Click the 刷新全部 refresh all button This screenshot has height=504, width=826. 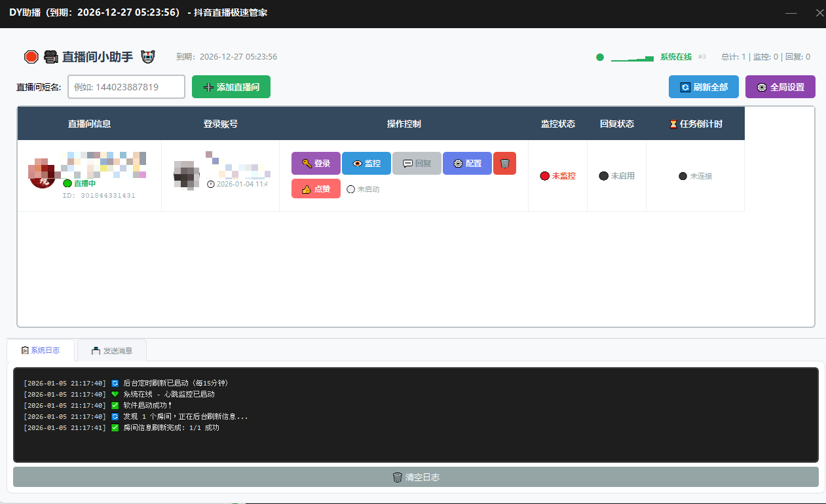pyautogui.click(x=704, y=87)
